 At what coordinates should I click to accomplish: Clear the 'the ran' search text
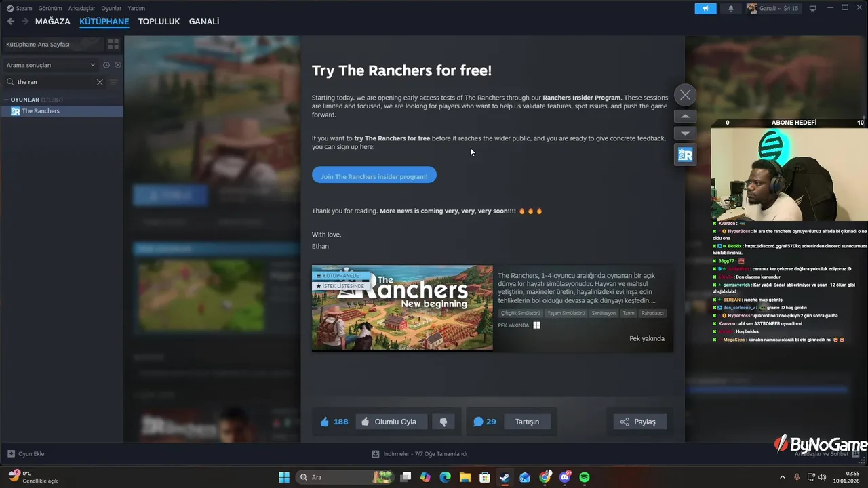[x=100, y=82]
